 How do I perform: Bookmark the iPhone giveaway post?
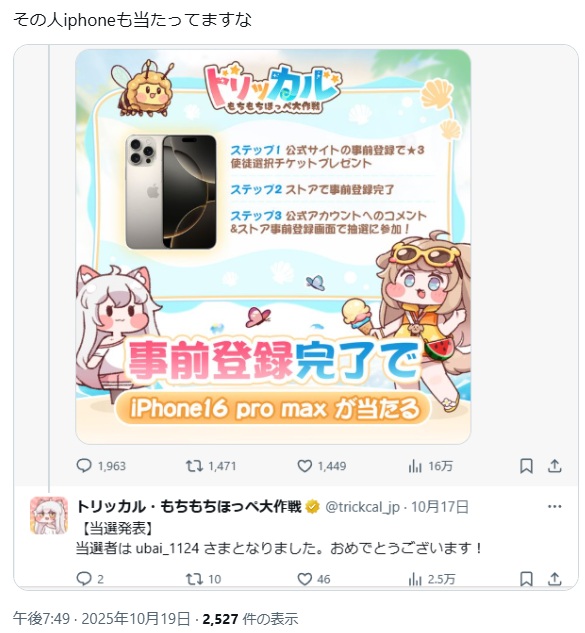[x=526, y=466]
